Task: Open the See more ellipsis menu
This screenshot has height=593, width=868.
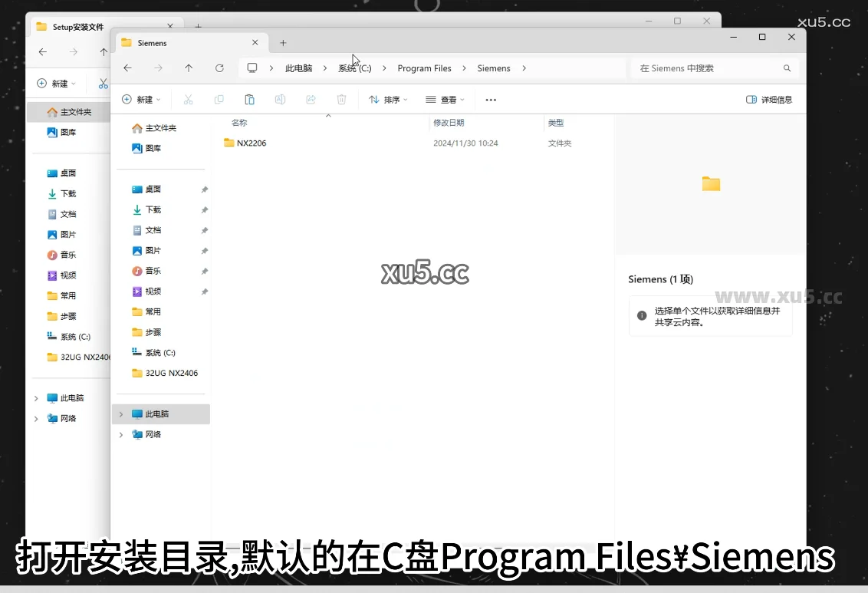Action: point(491,100)
